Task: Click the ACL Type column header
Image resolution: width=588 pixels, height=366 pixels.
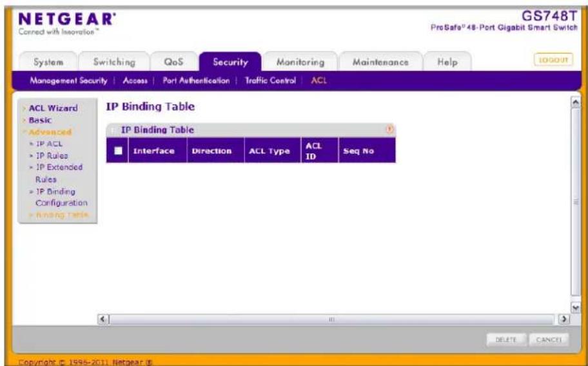Action: 273,151
